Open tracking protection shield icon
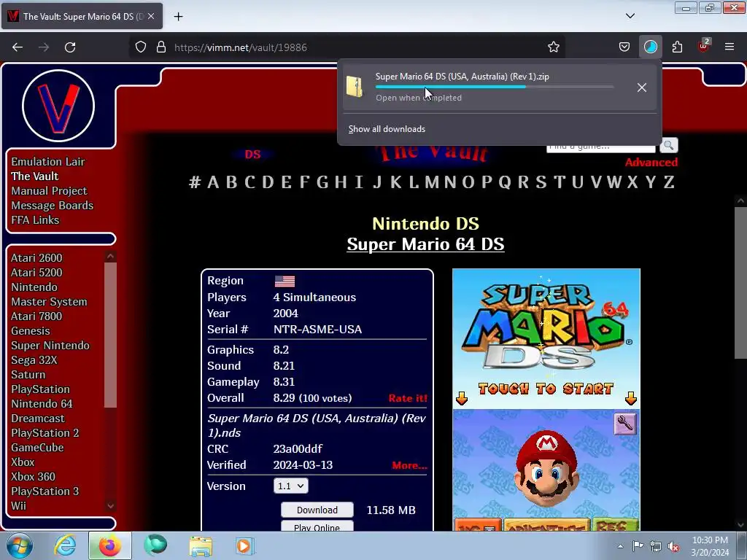Screen dimensions: 747x560 tap(141, 47)
